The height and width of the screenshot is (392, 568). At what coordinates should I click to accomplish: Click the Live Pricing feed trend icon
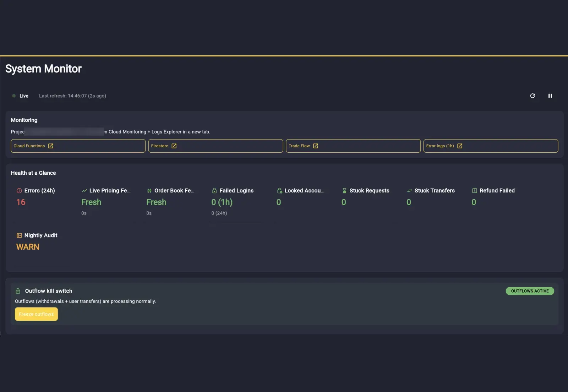[84, 191]
